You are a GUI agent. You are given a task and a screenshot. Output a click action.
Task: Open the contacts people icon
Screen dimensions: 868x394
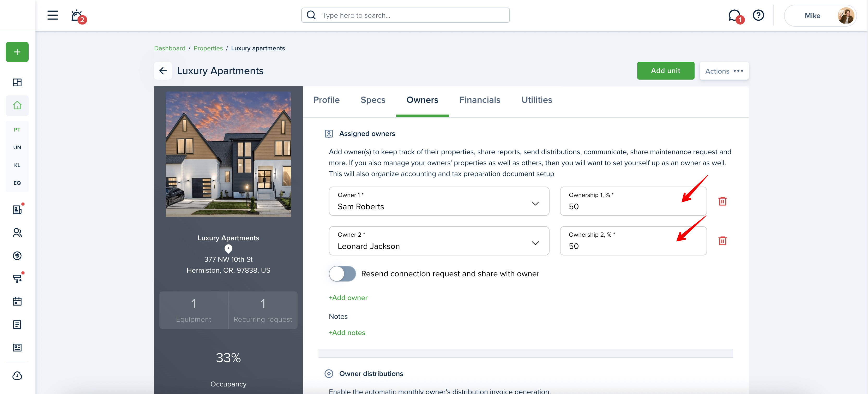click(x=17, y=232)
